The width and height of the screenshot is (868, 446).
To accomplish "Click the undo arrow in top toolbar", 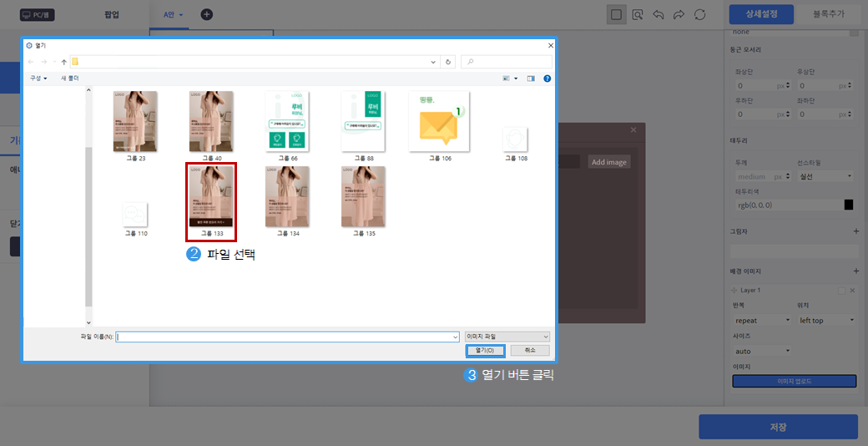I will coord(659,15).
